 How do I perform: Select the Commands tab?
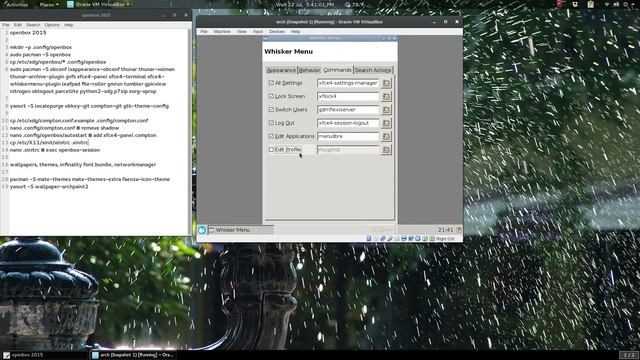337,70
